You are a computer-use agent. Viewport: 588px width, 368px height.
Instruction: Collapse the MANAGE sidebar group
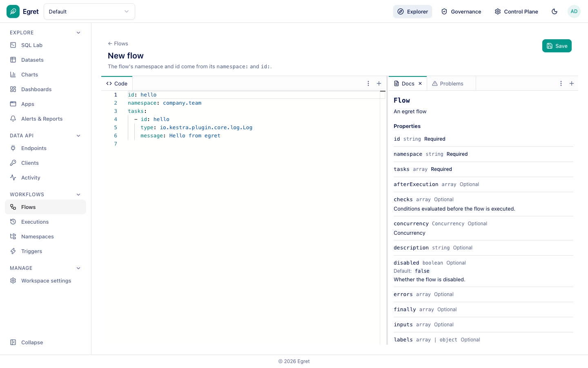[78, 268]
